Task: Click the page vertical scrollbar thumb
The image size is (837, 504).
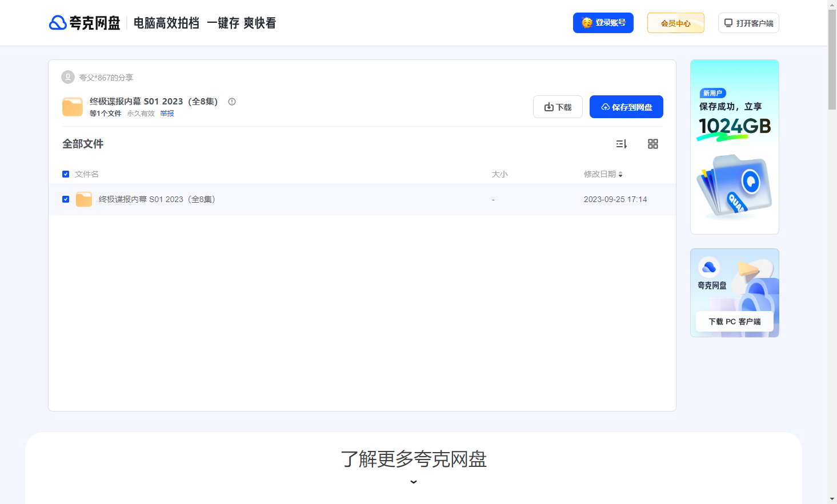Action: 832,59
